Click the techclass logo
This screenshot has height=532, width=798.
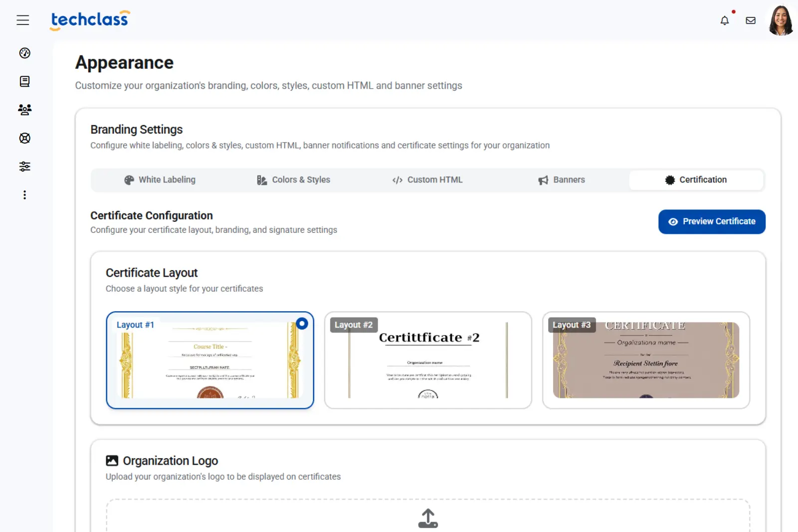[x=90, y=20]
